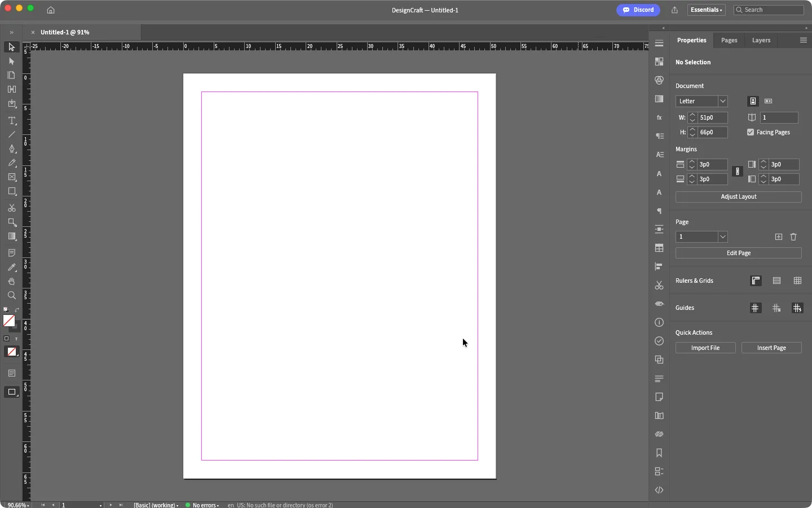Image resolution: width=812 pixels, height=508 pixels.
Task: Set landscape page orientation
Action: coord(769,102)
